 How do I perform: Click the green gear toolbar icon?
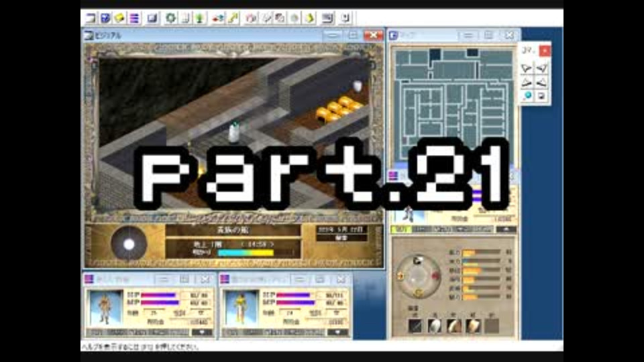[170, 18]
